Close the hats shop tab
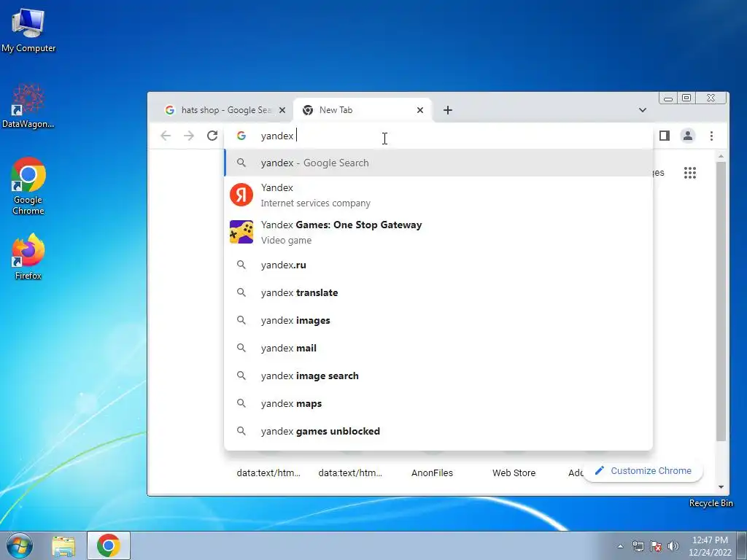The image size is (747, 560). [x=282, y=110]
